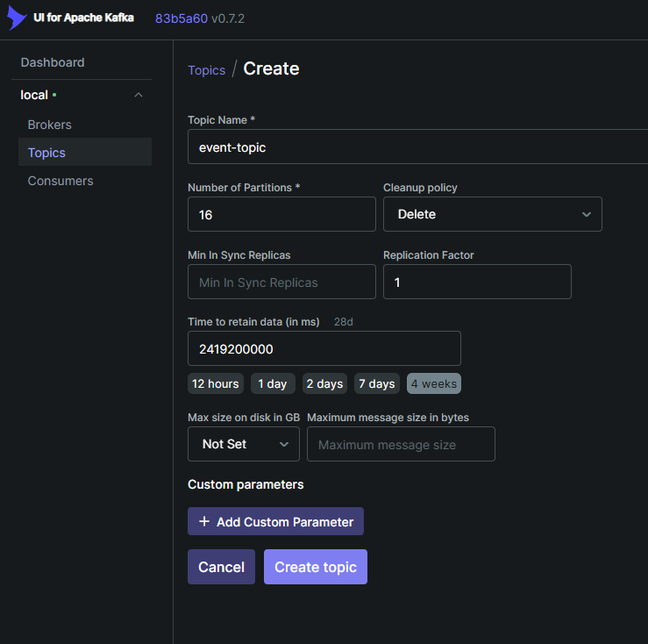Cancel topic creation

222,567
